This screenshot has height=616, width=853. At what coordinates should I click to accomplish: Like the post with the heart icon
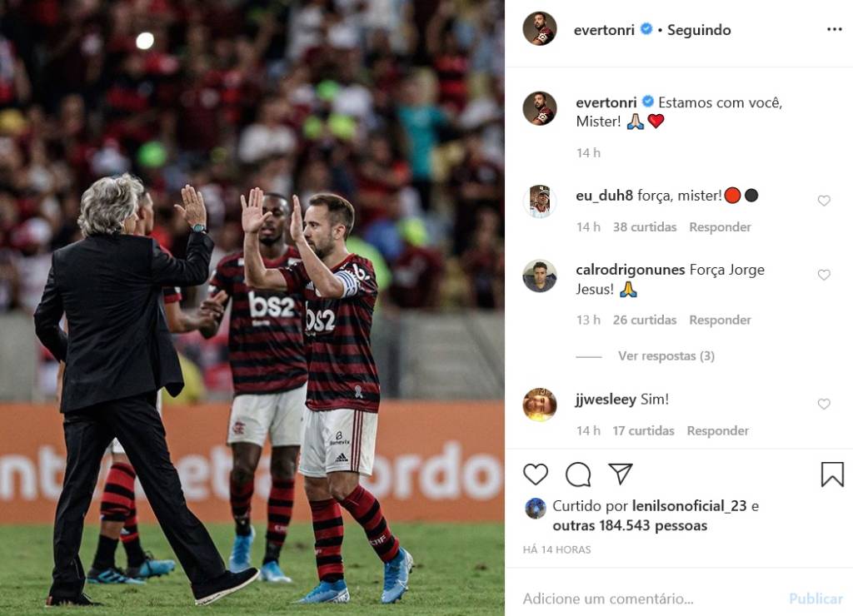[536, 474]
